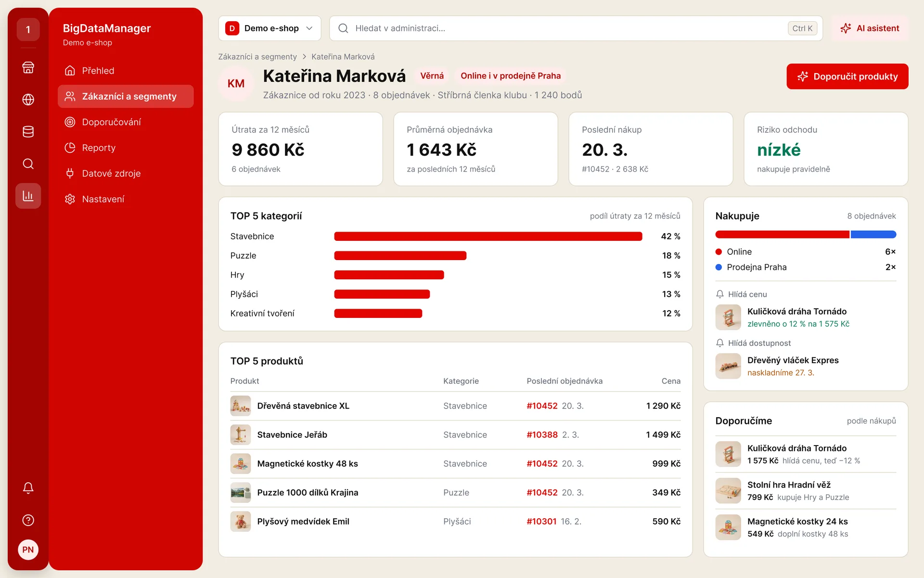The height and width of the screenshot is (578, 924).
Task: Click the Věrná tag
Action: pos(432,76)
